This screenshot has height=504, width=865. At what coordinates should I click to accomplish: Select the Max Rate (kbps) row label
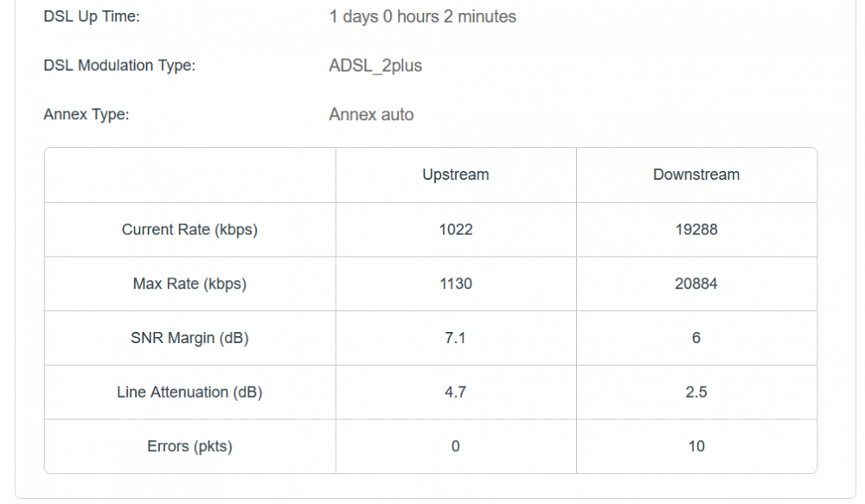pyautogui.click(x=189, y=284)
